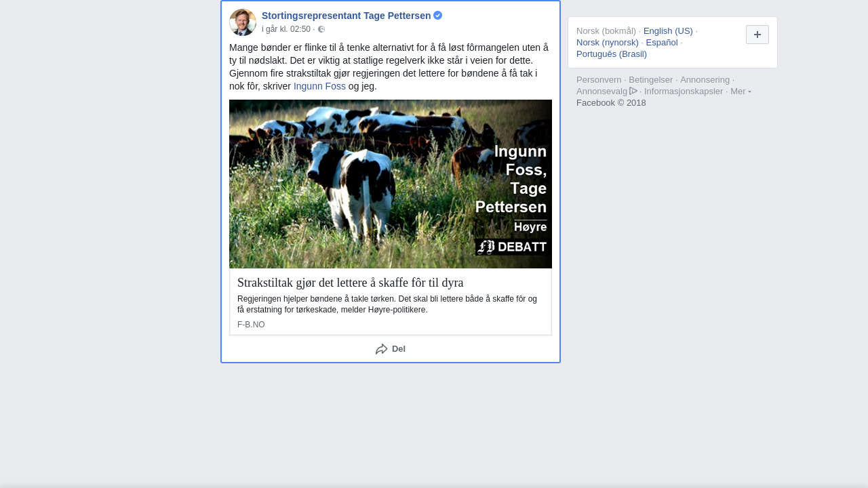Open the cow article image
Viewport: 868px width, 488px height.
[391, 184]
